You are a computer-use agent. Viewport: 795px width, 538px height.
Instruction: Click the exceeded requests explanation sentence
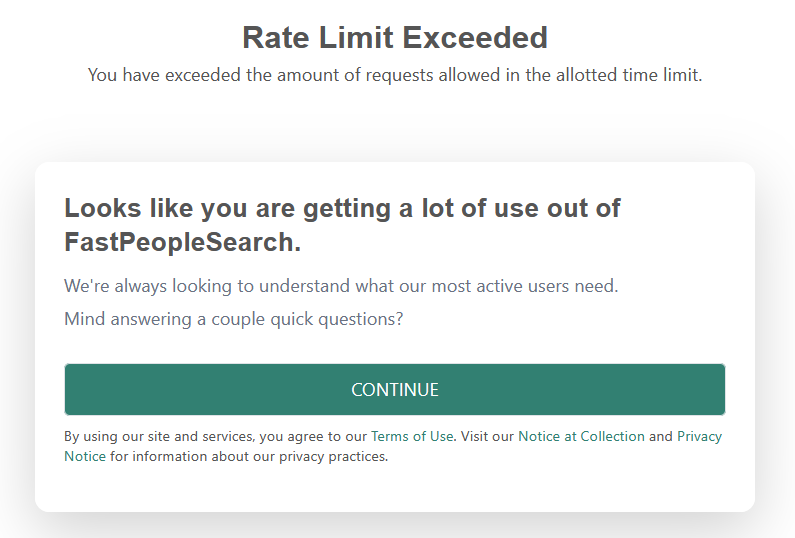click(x=395, y=75)
